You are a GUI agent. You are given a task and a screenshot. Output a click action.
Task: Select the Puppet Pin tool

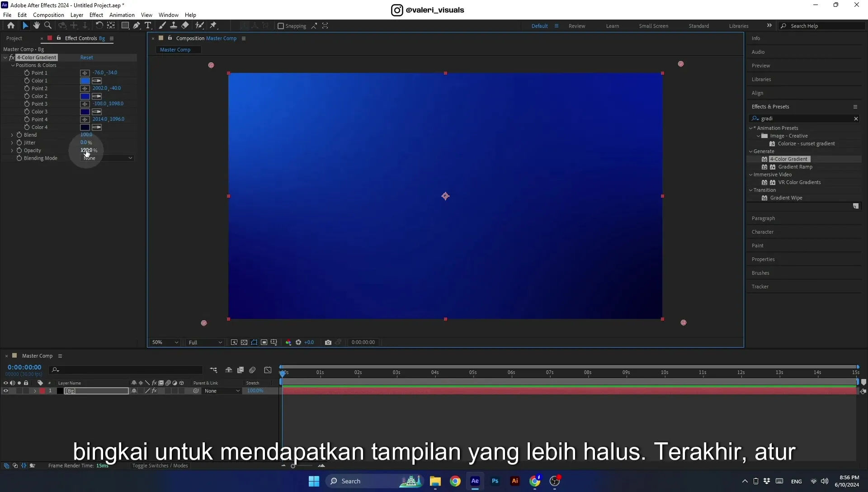[213, 26]
